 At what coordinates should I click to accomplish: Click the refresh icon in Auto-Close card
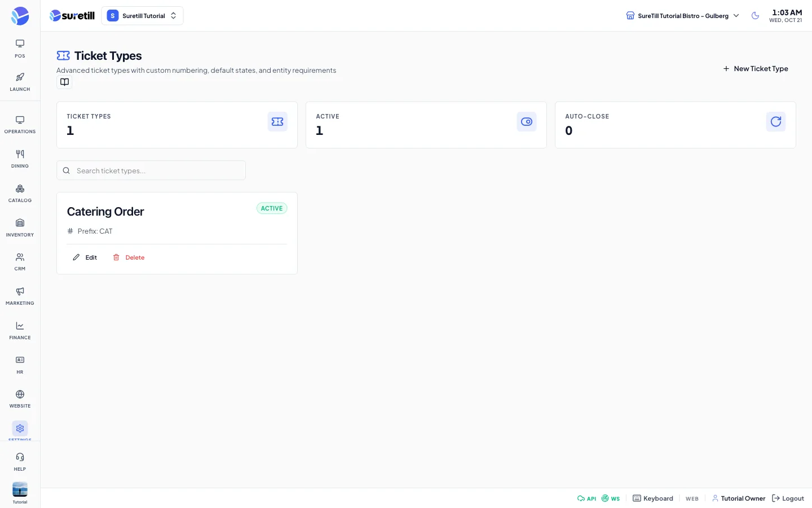pos(776,121)
